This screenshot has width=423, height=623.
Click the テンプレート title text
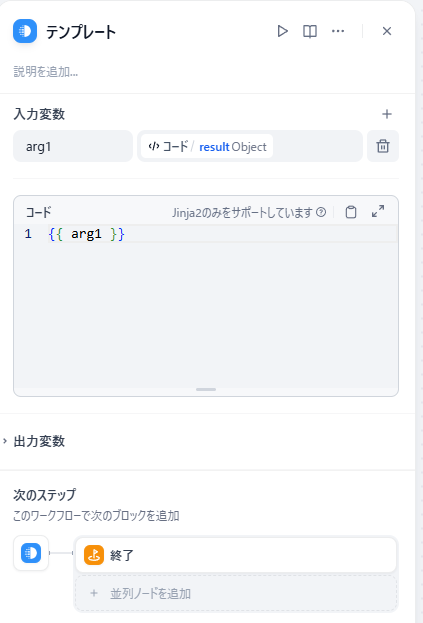(81, 32)
